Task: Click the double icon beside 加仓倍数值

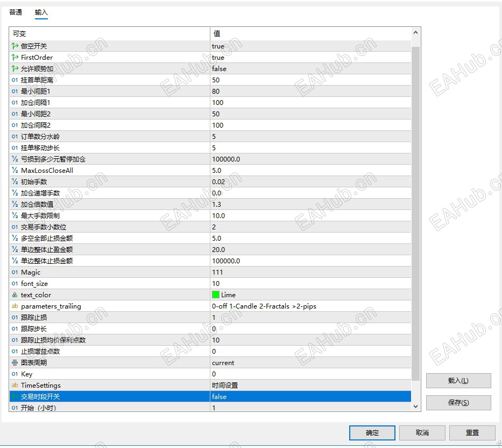Action: pos(15,204)
